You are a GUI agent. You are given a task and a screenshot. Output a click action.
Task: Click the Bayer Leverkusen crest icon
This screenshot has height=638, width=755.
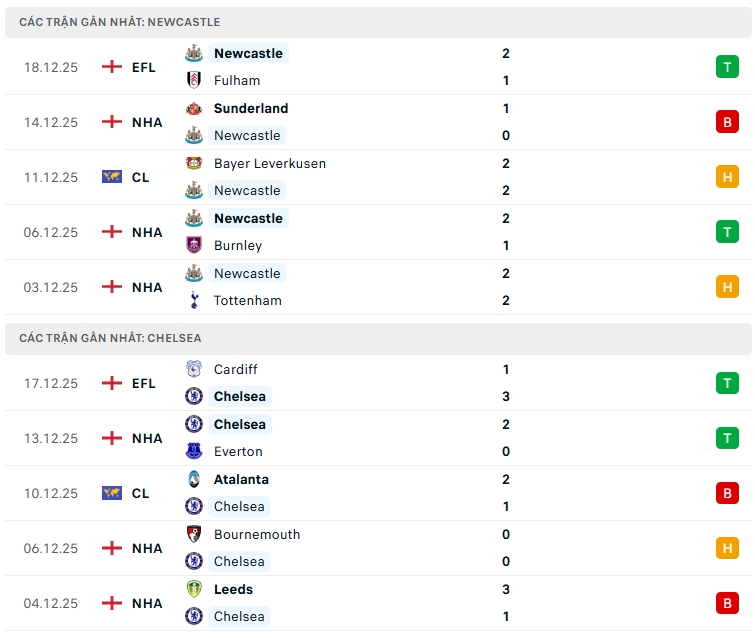coord(194,164)
